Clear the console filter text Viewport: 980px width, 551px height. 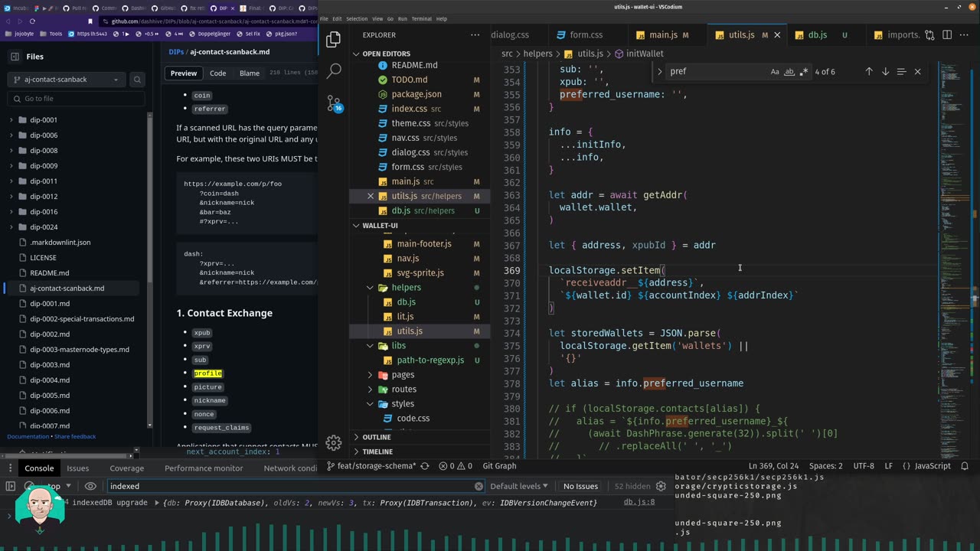479,486
